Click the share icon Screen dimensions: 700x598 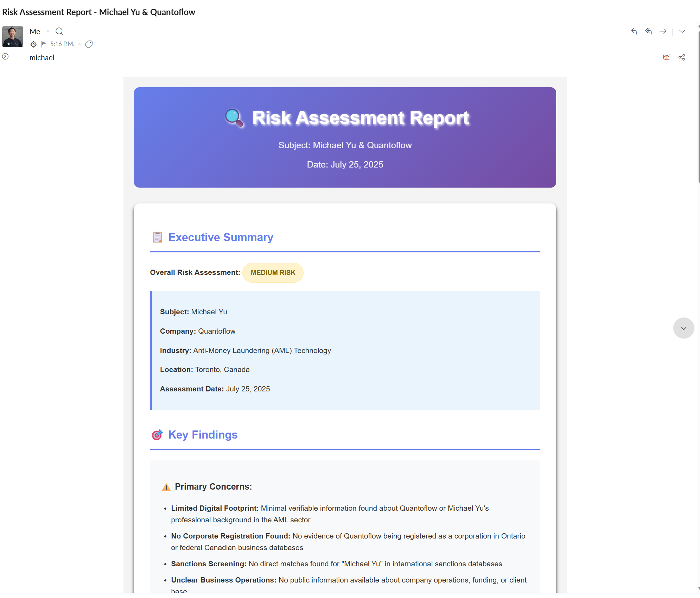[x=682, y=57]
